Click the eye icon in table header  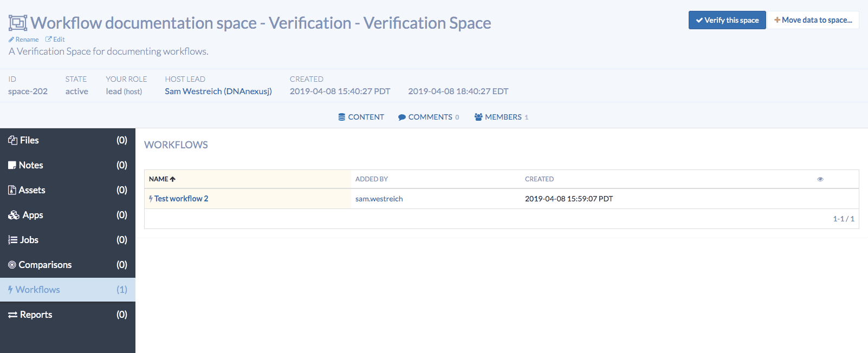pyautogui.click(x=820, y=179)
